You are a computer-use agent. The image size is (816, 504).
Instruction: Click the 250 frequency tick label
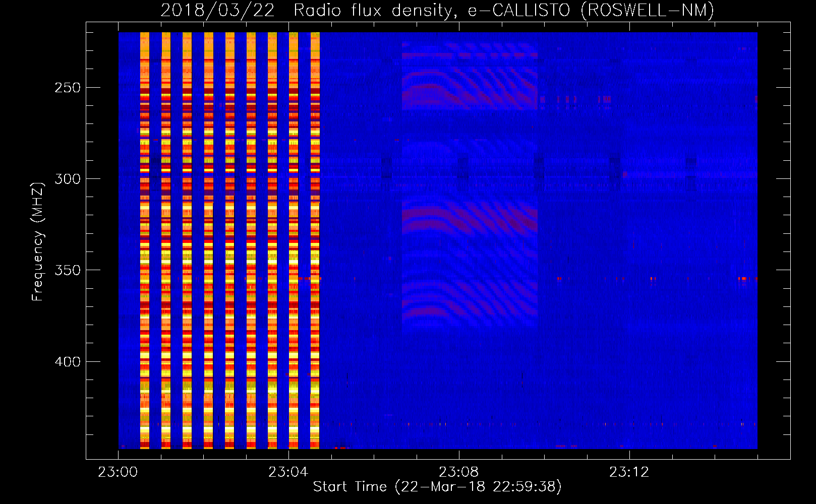(68, 88)
